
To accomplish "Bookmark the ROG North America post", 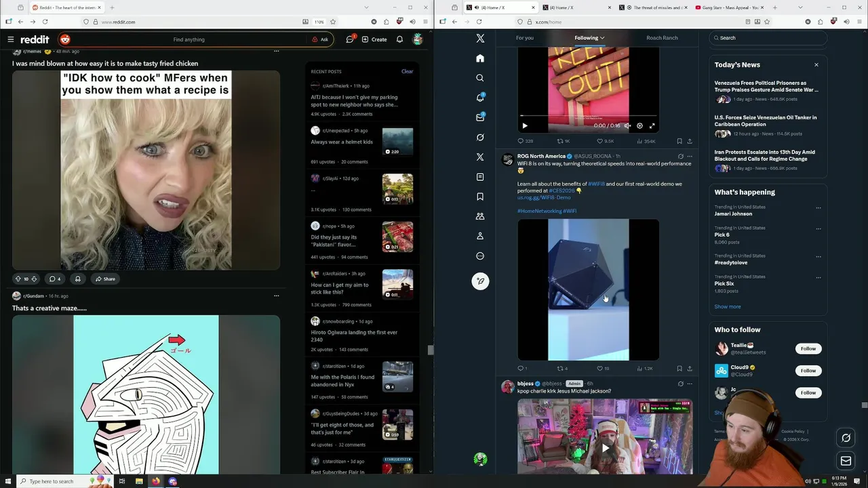I will pyautogui.click(x=679, y=369).
